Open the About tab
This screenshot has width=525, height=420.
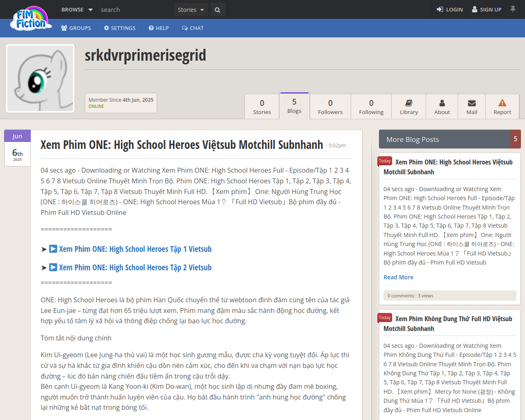pyautogui.click(x=442, y=107)
